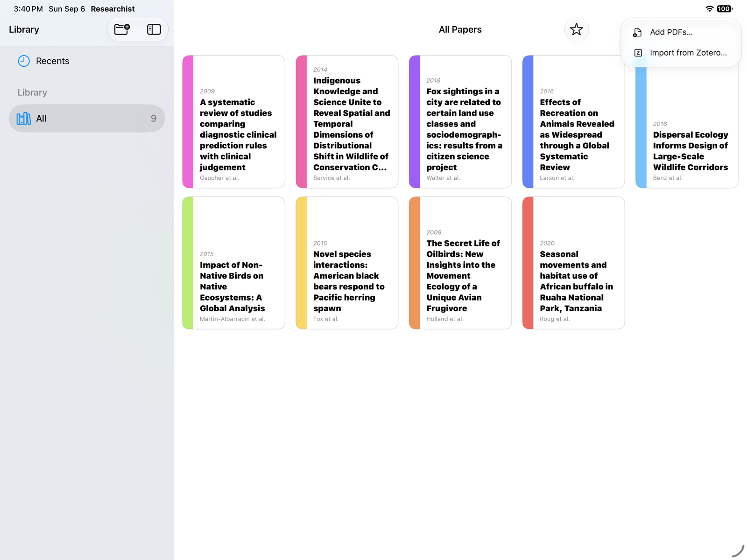Select the All library collection
The image size is (747, 560).
87,119
